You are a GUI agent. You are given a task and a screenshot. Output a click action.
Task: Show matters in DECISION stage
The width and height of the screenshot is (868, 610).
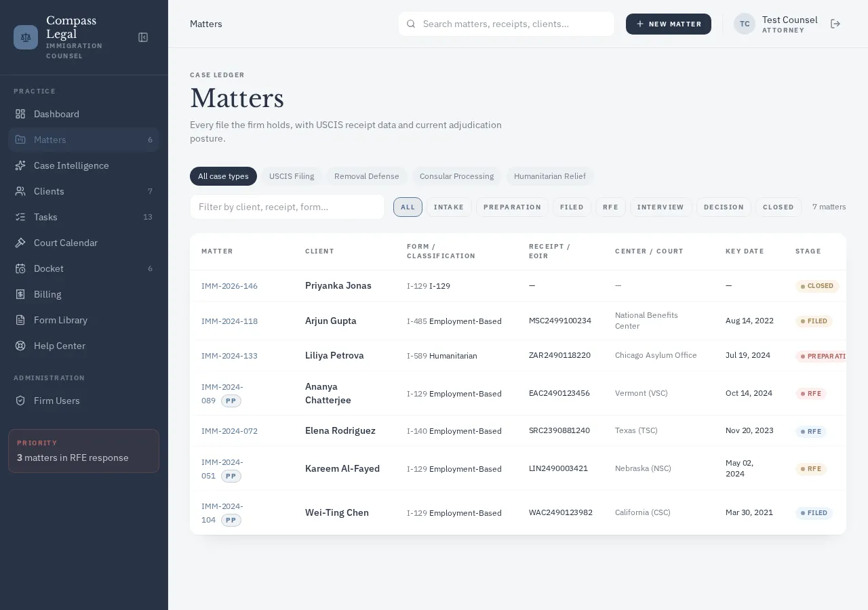724,207
